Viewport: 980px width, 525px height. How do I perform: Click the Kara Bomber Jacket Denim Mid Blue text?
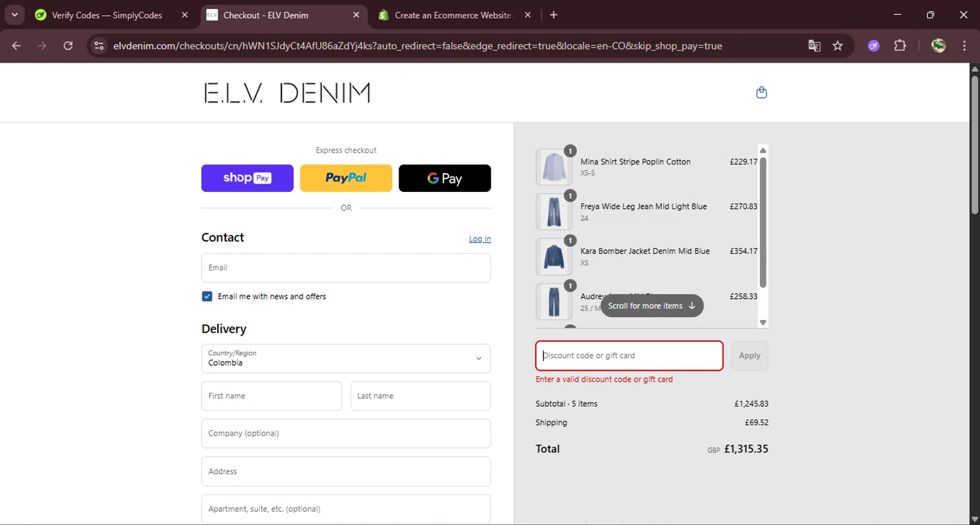645,251
